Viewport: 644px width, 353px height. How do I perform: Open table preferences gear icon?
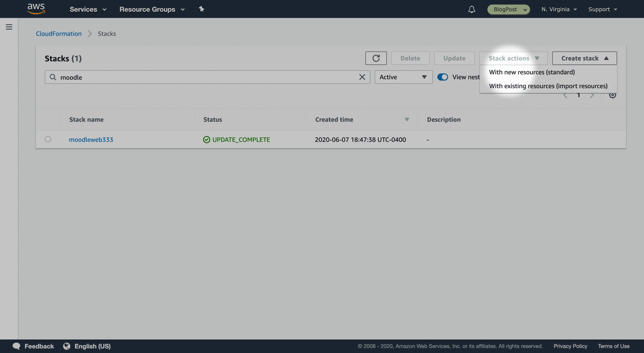(x=612, y=95)
